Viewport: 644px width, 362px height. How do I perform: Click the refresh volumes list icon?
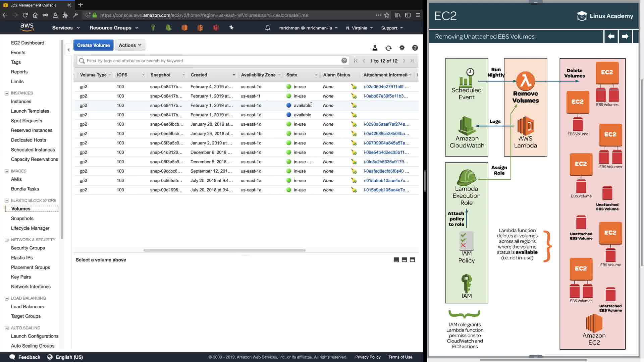pyautogui.click(x=388, y=48)
